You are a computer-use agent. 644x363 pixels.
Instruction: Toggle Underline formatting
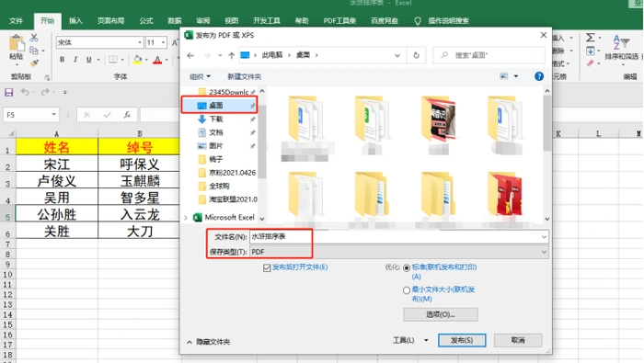88,60
